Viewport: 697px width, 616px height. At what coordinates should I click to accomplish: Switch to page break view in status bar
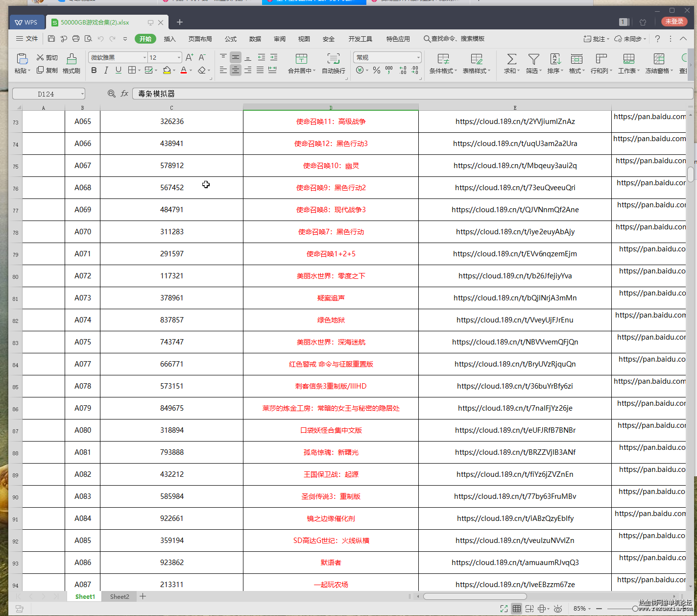(x=529, y=609)
